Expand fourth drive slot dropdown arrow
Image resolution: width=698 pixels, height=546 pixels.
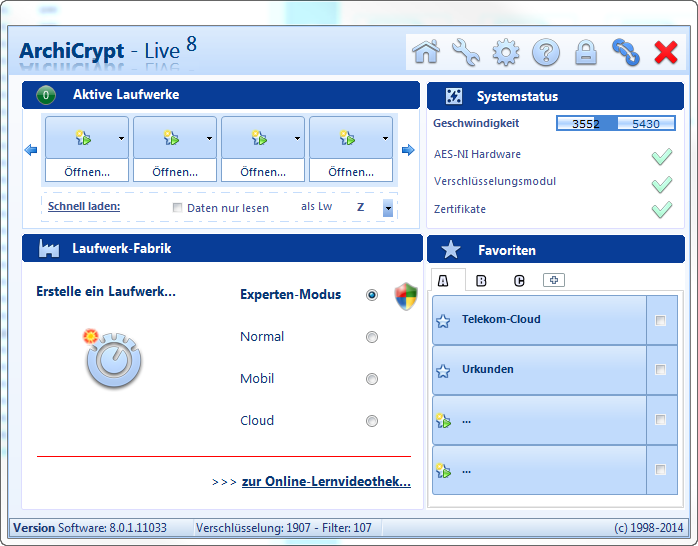click(x=386, y=138)
